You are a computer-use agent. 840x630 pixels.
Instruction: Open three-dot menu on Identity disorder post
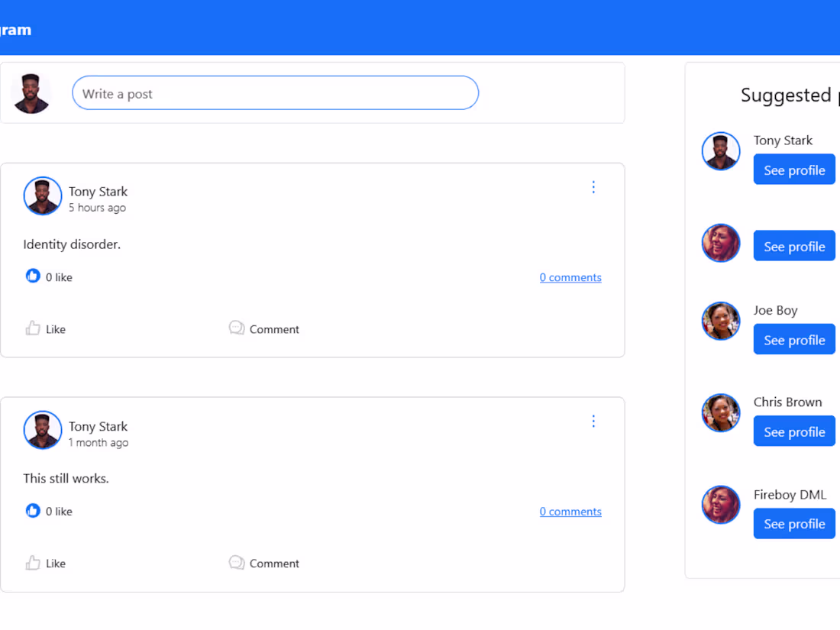point(593,187)
